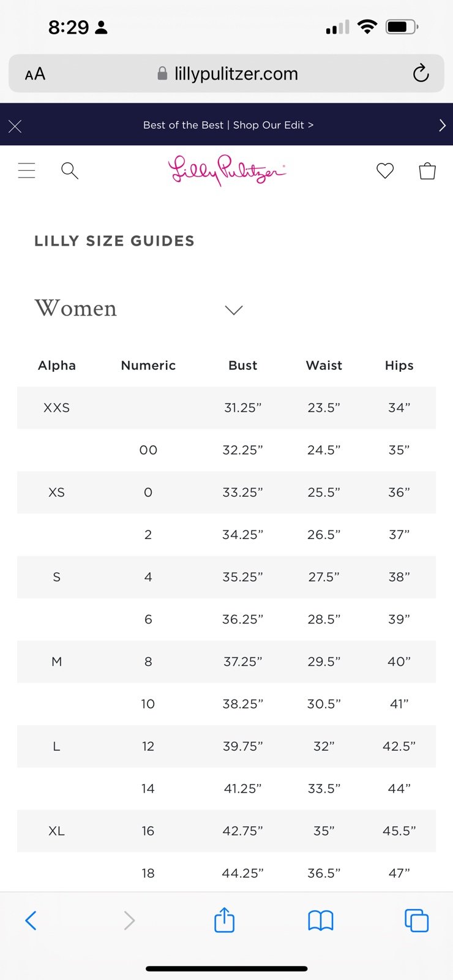Open the wishlist heart icon
The image size is (453, 980).
[385, 170]
